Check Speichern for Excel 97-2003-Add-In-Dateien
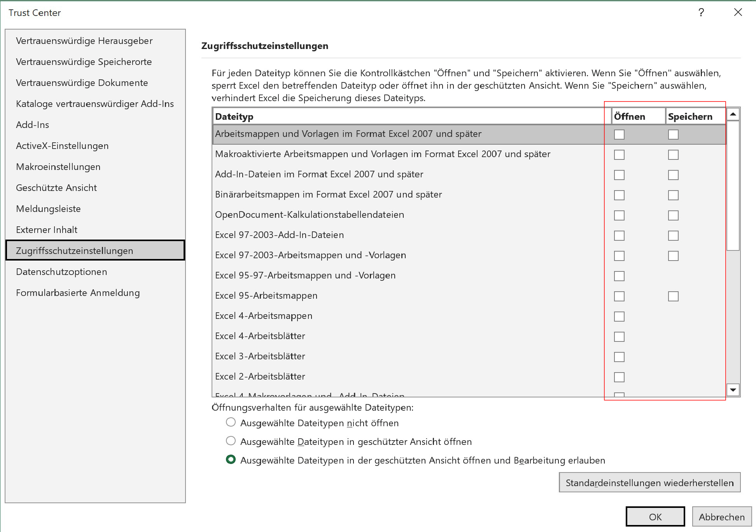The image size is (756, 532). 673,236
